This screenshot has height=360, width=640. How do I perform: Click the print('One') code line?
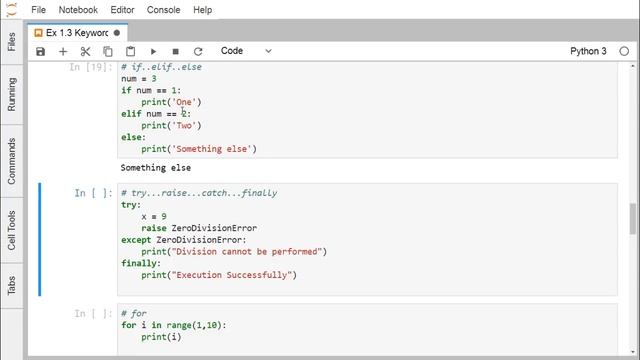coord(171,102)
